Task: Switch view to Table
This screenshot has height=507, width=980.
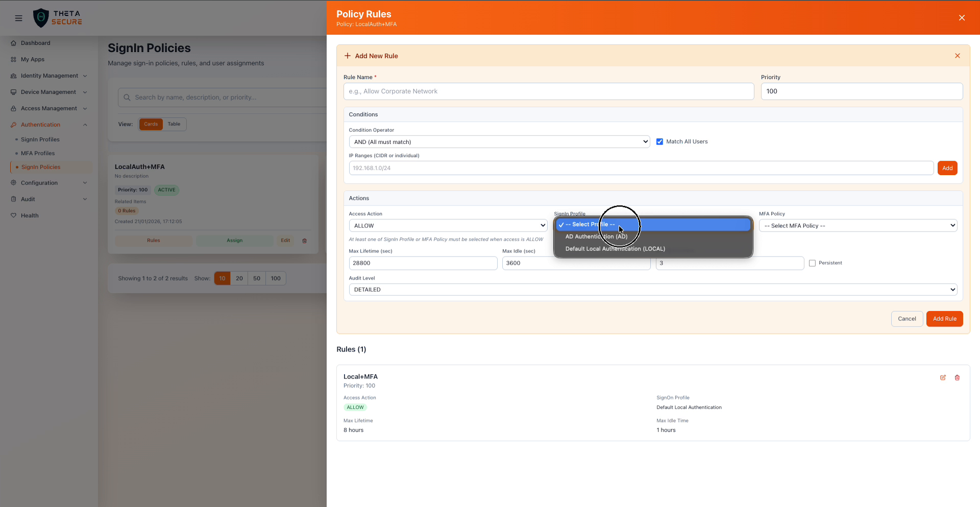Action: click(x=174, y=124)
